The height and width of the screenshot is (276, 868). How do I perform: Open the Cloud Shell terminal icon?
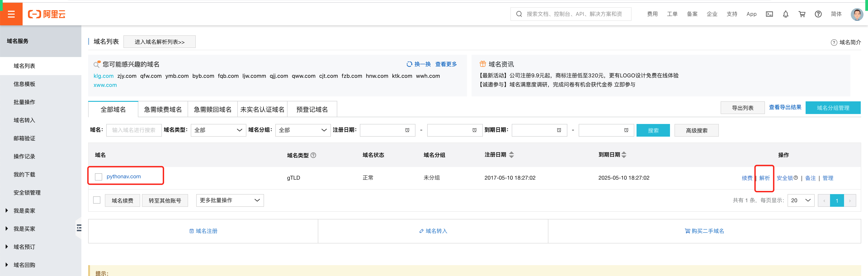pos(769,14)
